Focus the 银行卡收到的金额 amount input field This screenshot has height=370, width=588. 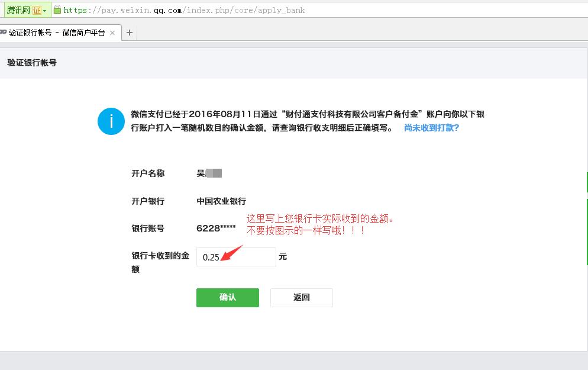point(236,257)
